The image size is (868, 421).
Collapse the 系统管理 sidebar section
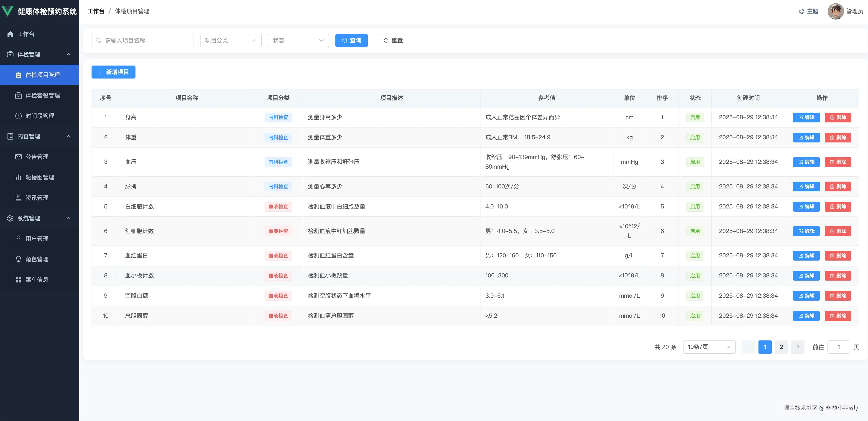point(39,218)
